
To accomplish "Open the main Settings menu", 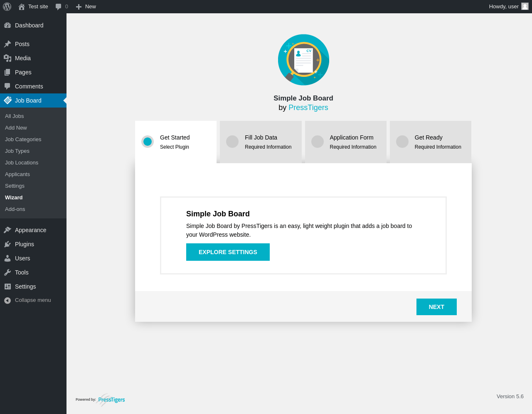I will pos(33,287).
